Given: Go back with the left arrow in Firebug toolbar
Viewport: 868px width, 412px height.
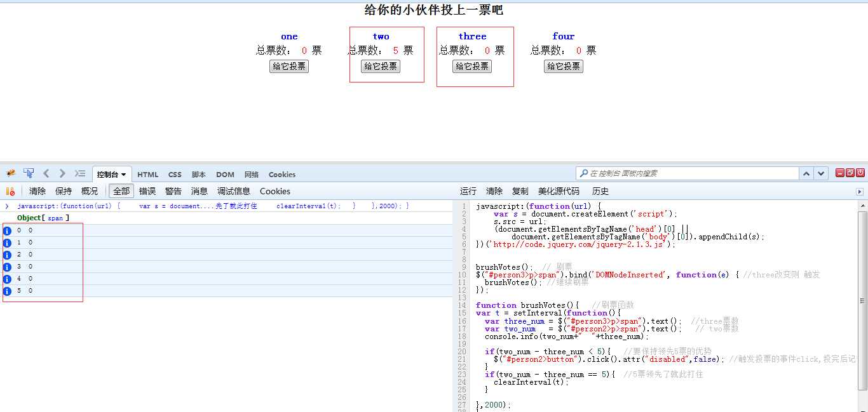Looking at the screenshot, I should 46,173.
